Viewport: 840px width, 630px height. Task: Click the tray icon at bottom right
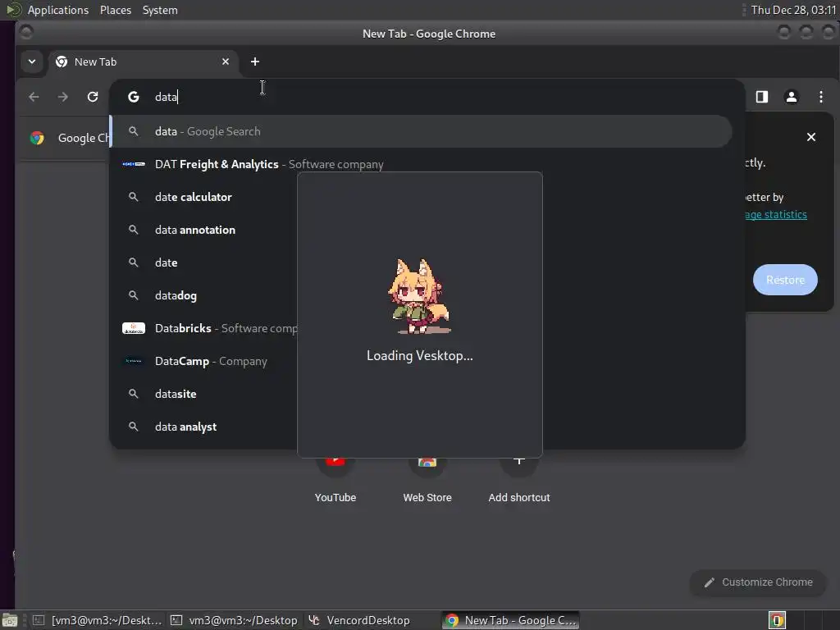point(777,620)
